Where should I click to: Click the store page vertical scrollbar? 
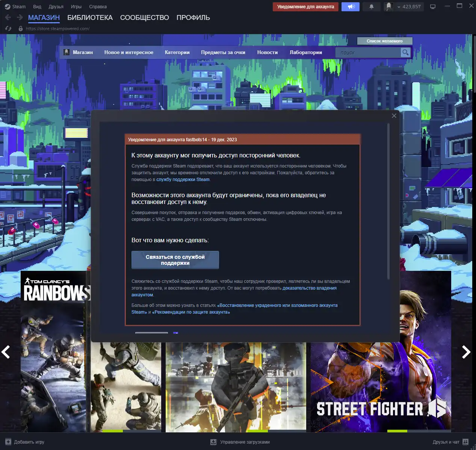[474, 64]
